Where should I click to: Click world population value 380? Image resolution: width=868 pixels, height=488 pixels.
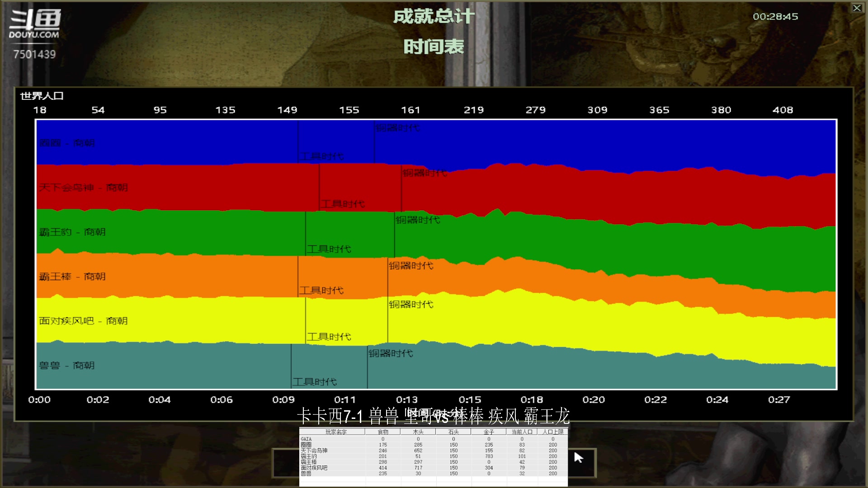tap(721, 110)
